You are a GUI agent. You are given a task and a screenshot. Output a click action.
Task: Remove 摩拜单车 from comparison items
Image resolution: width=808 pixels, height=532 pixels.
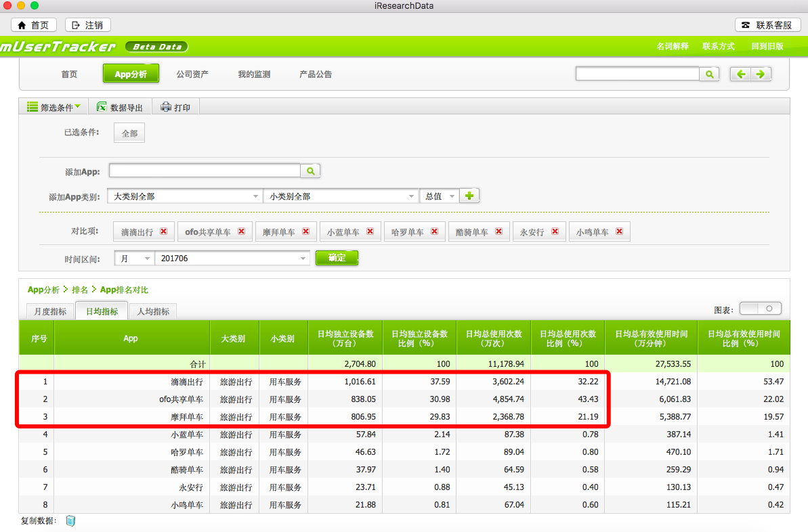305,231
